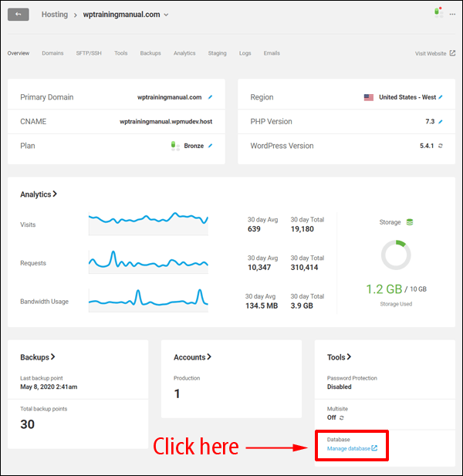Click the Manage database link
This screenshot has height=476, width=463.
tap(352, 448)
